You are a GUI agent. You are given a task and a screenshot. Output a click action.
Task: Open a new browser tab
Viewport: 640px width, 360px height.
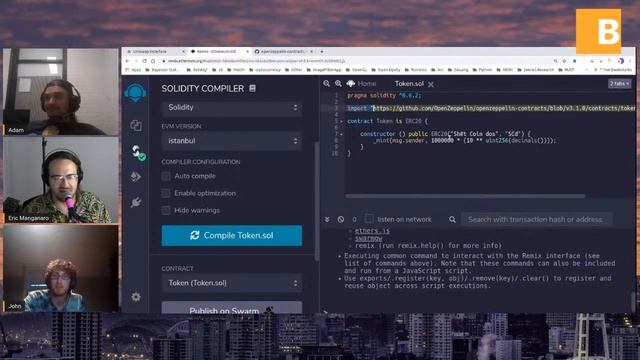pyautogui.click(x=322, y=52)
